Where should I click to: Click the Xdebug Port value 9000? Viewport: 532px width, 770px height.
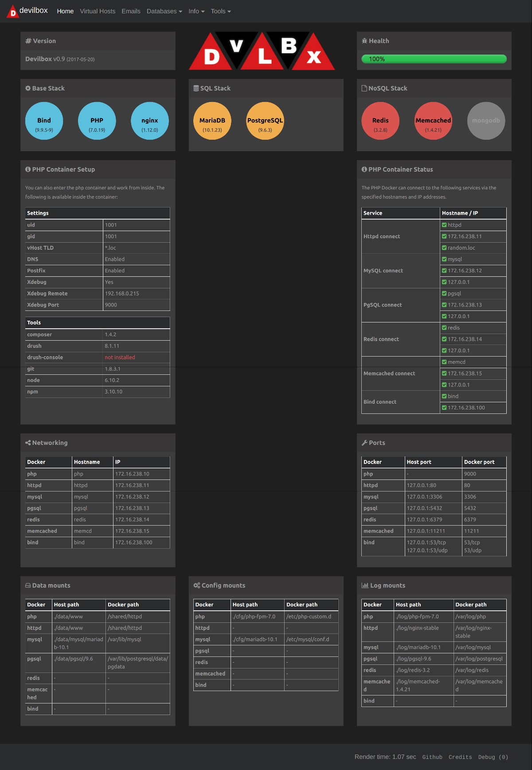coord(111,305)
